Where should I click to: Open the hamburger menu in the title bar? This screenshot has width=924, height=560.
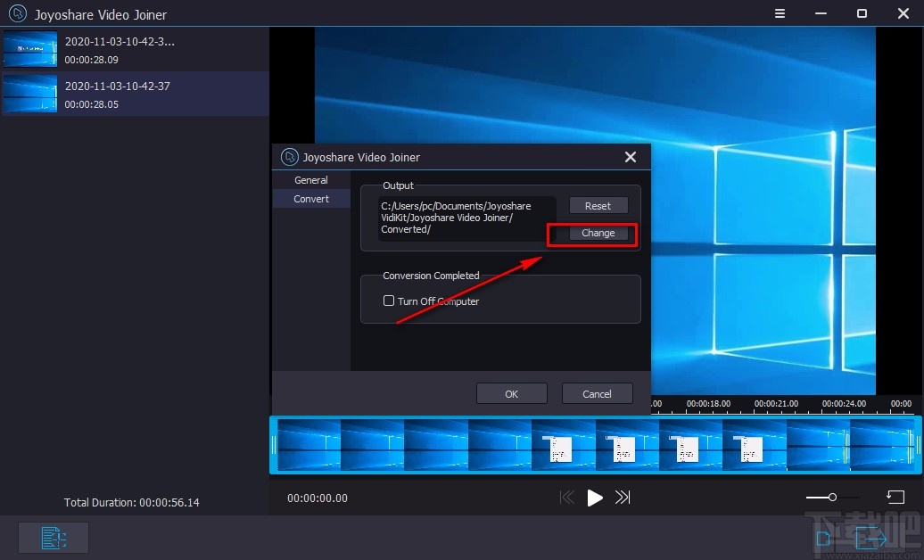(x=780, y=13)
